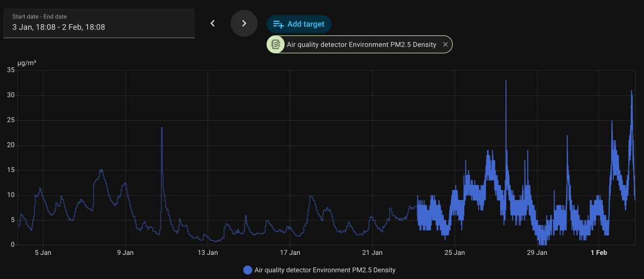Click the PM2.5 Density legend label
The width and height of the screenshot is (644, 279).
pos(325,270)
